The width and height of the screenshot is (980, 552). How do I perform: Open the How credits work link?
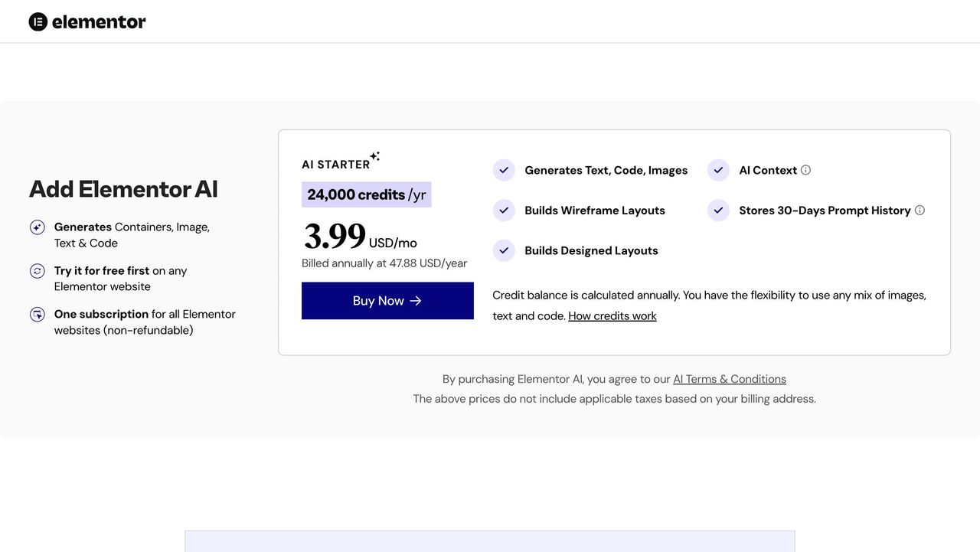click(612, 315)
